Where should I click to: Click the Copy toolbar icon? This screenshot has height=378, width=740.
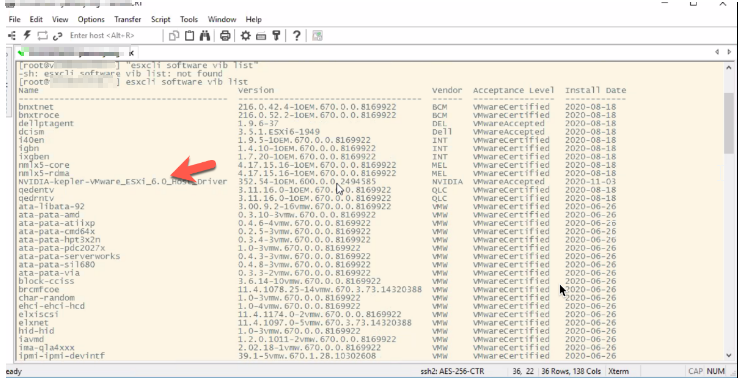click(174, 35)
